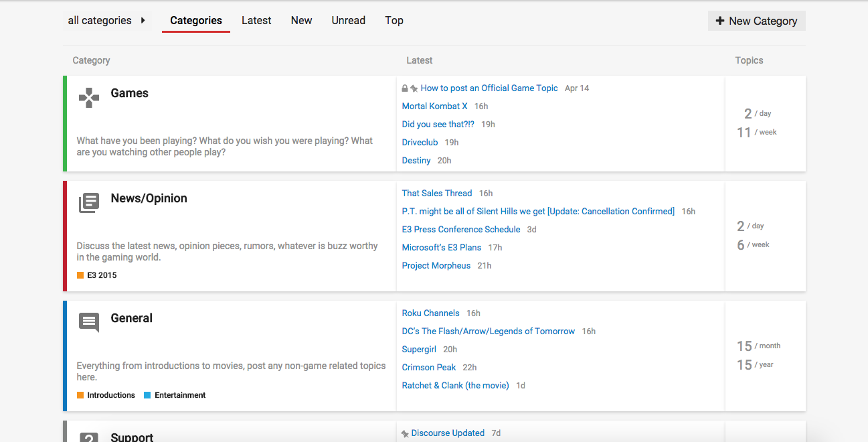Open the Mortal Kombat X topic
The width and height of the screenshot is (868, 442).
tap(434, 106)
